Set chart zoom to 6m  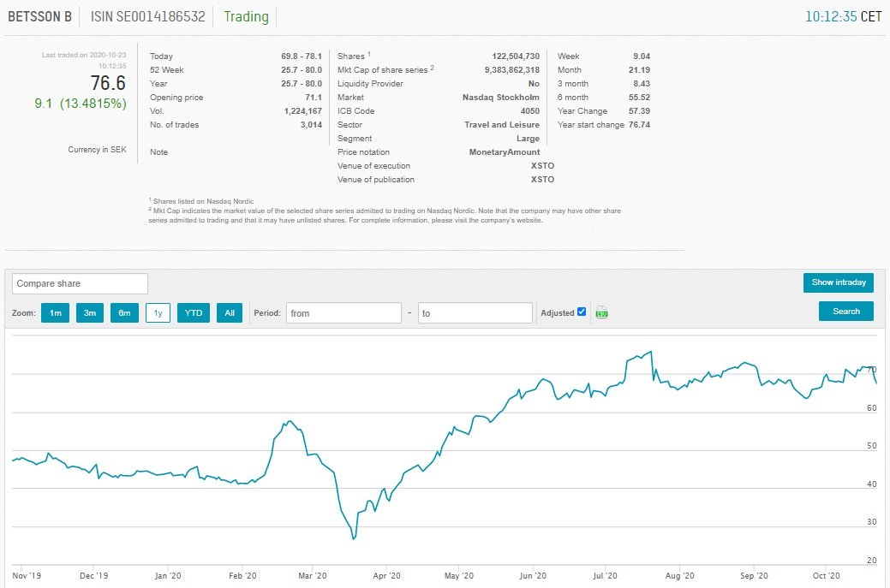124,313
